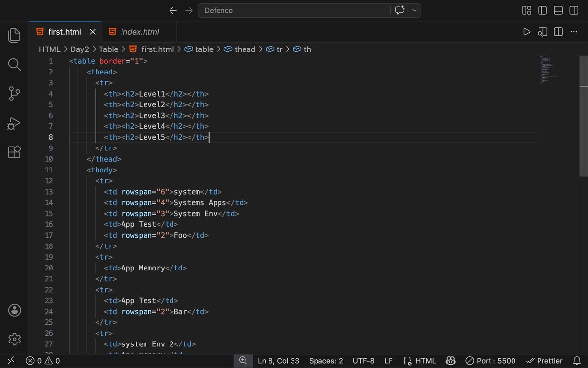Switch to the first.html tab
Image resolution: width=588 pixels, height=368 pixels.
(x=65, y=32)
